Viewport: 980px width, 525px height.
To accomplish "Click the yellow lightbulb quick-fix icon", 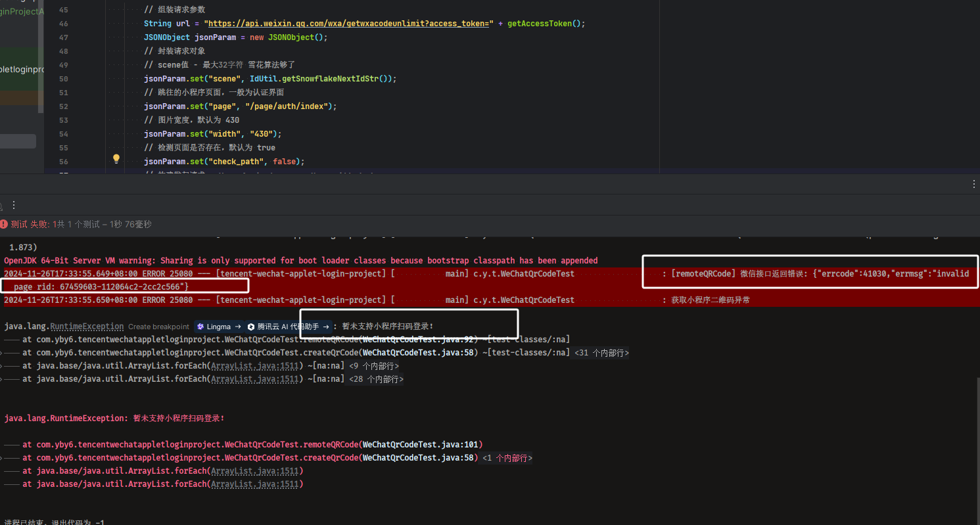I will (x=116, y=158).
